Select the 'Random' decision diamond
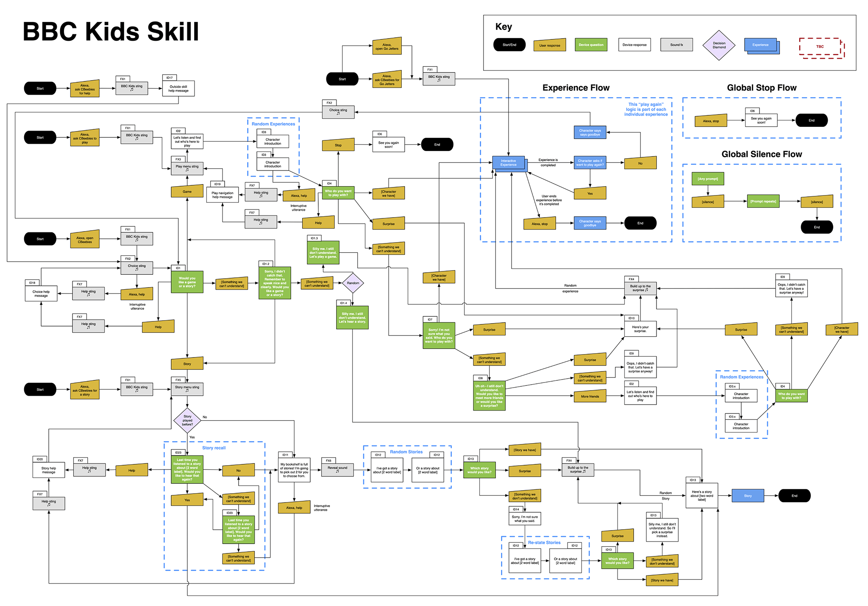 (x=353, y=283)
